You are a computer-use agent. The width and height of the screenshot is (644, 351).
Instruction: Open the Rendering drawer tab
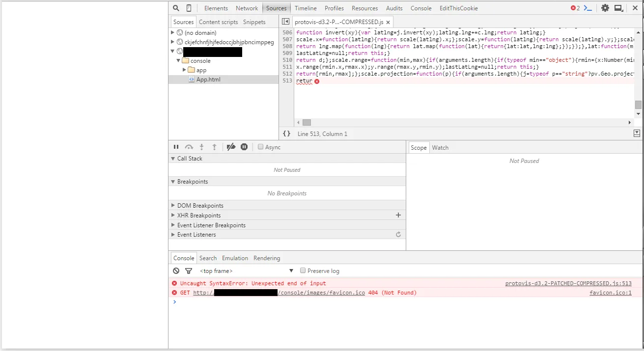click(267, 258)
